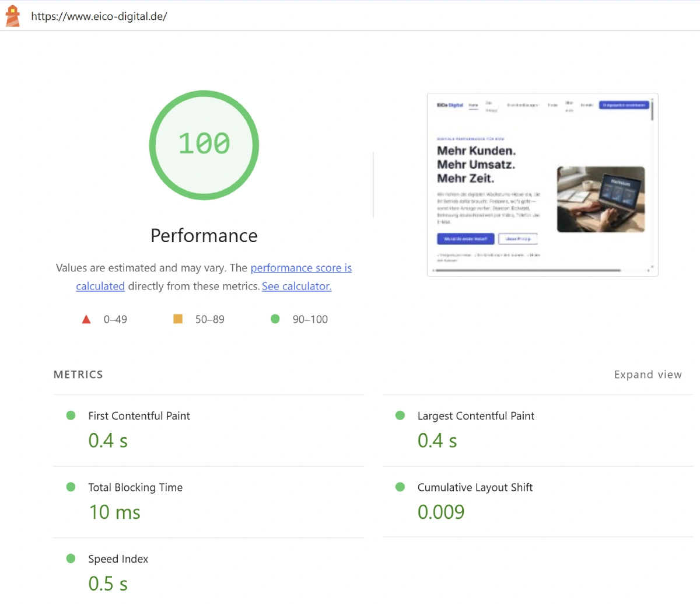The image size is (700, 604).
Task: Click the 0–49 range label
Action: (x=116, y=319)
